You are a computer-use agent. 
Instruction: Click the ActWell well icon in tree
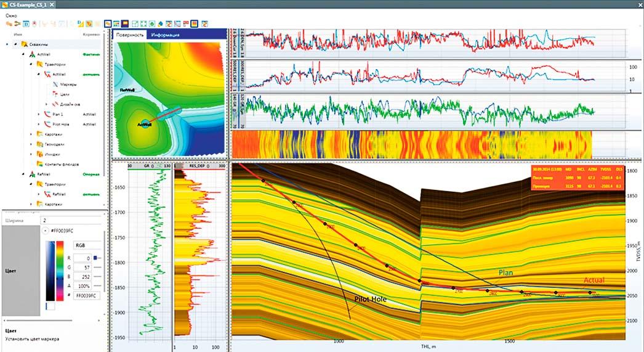tap(33, 54)
